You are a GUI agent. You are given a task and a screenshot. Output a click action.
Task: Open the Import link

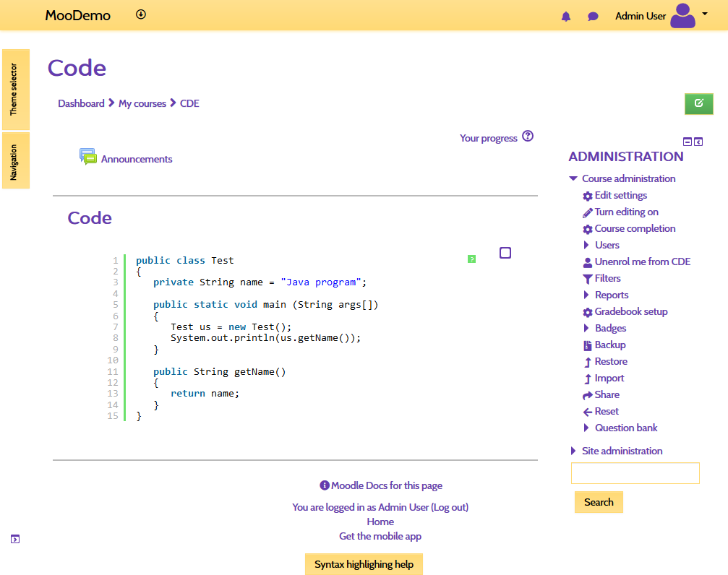(x=609, y=379)
